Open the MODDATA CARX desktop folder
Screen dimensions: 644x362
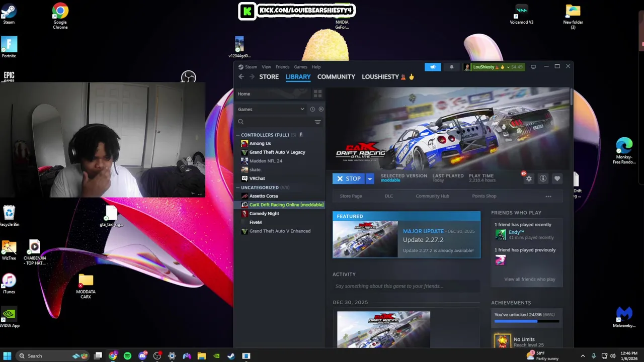tap(86, 287)
